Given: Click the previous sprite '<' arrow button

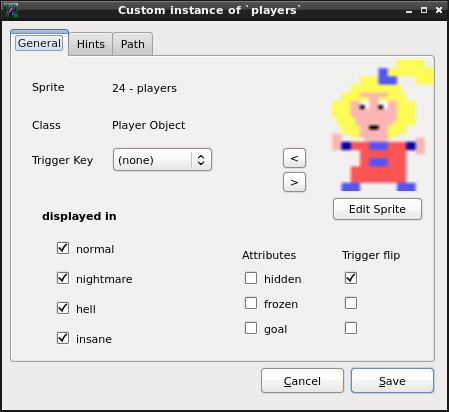Looking at the screenshot, I should click(294, 158).
